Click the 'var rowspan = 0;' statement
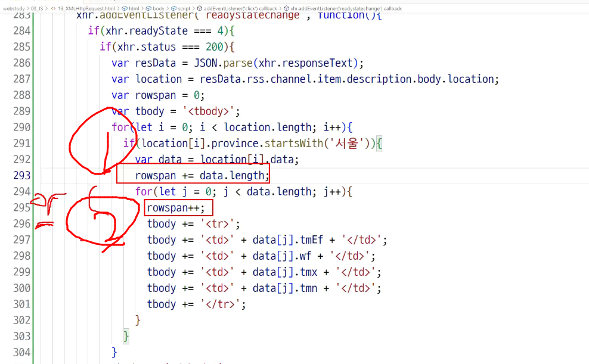Screen dimensions: 589x364 coord(158,95)
